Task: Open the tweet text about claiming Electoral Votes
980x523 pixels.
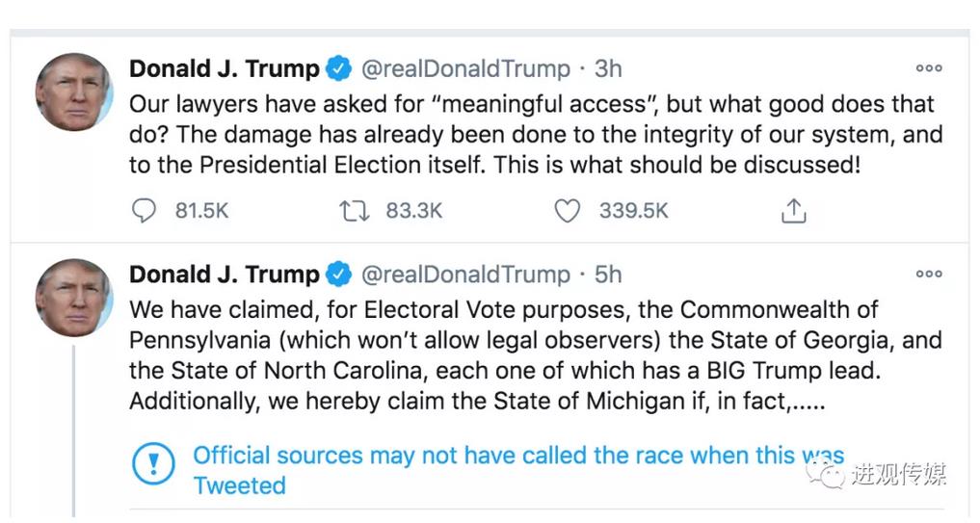Action: (x=535, y=355)
